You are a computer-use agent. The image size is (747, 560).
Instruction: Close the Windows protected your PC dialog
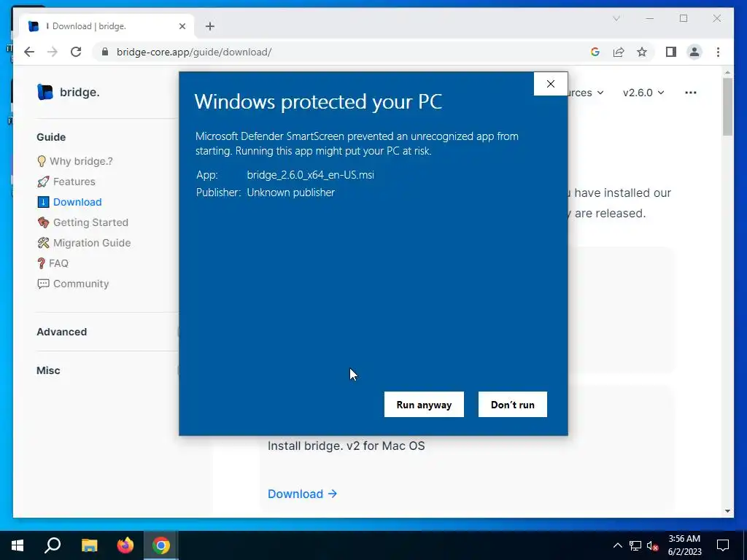click(x=550, y=84)
